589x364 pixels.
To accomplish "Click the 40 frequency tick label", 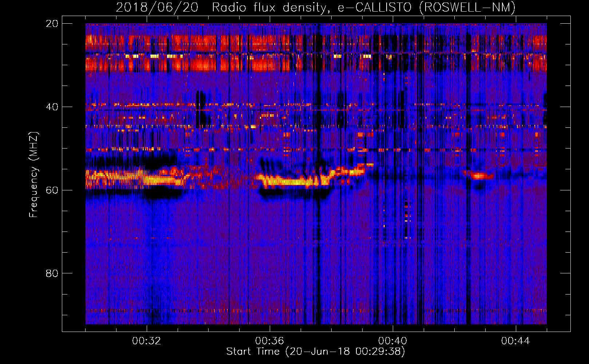I will tap(52, 107).
